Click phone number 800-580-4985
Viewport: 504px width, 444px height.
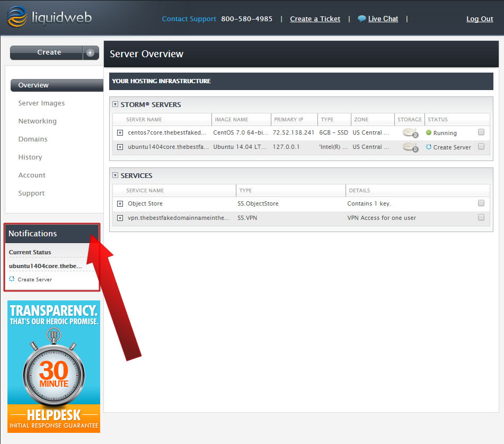click(246, 19)
